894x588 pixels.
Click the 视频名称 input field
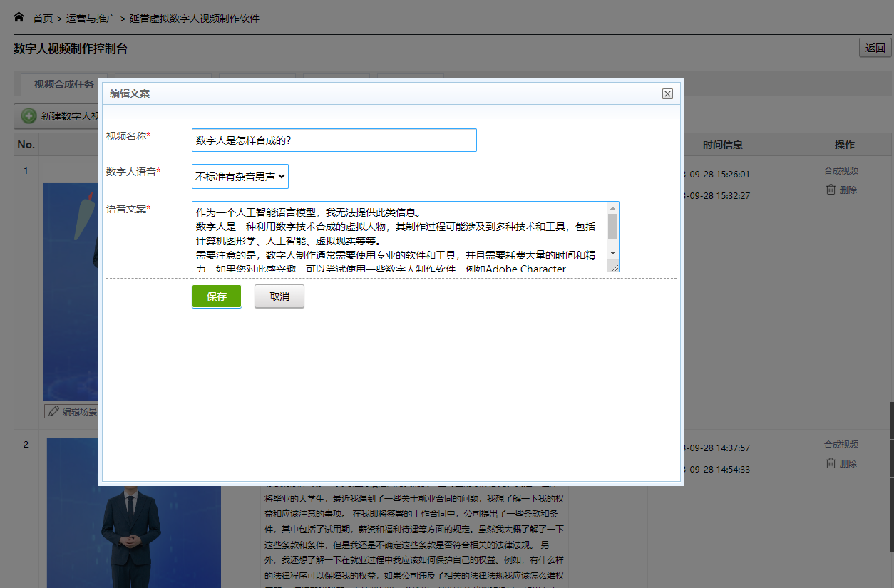334,140
